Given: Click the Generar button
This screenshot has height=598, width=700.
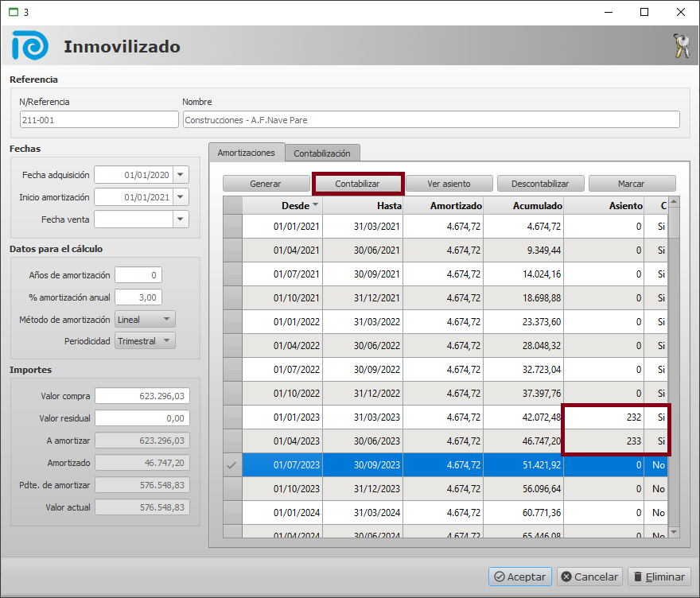Looking at the screenshot, I should (266, 184).
